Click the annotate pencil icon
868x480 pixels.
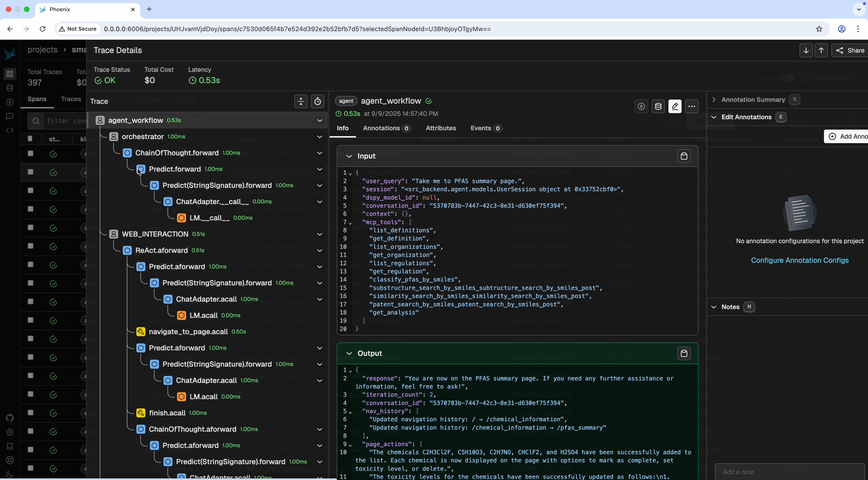[675, 107]
